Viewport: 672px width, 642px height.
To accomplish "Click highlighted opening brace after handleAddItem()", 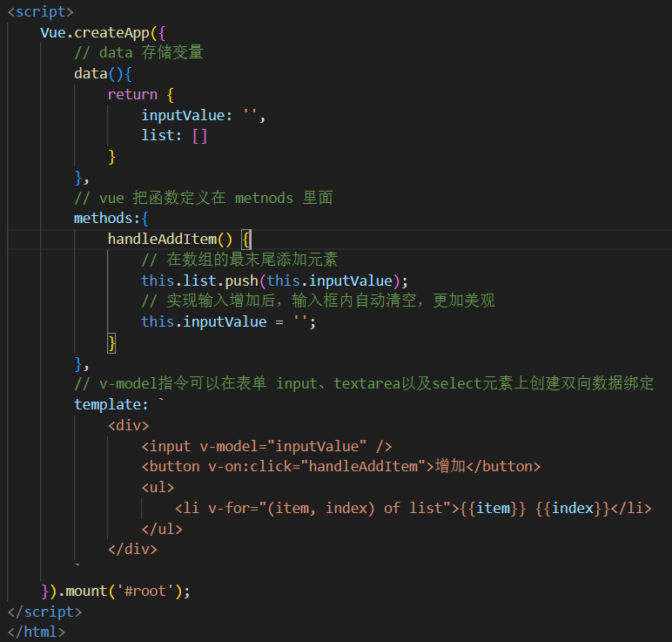I will 246,239.
